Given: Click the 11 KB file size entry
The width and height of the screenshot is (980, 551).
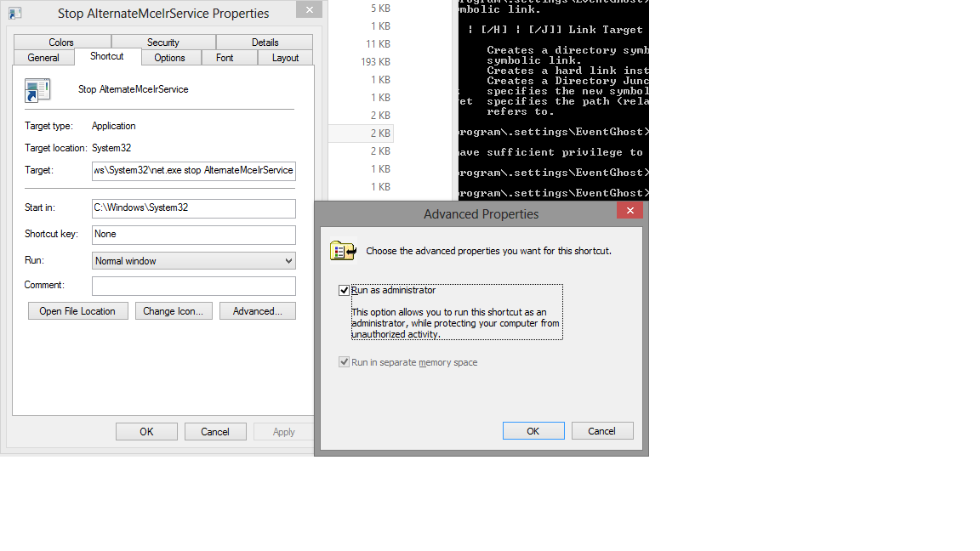Looking at the screenshot, I should click(378, 43).
